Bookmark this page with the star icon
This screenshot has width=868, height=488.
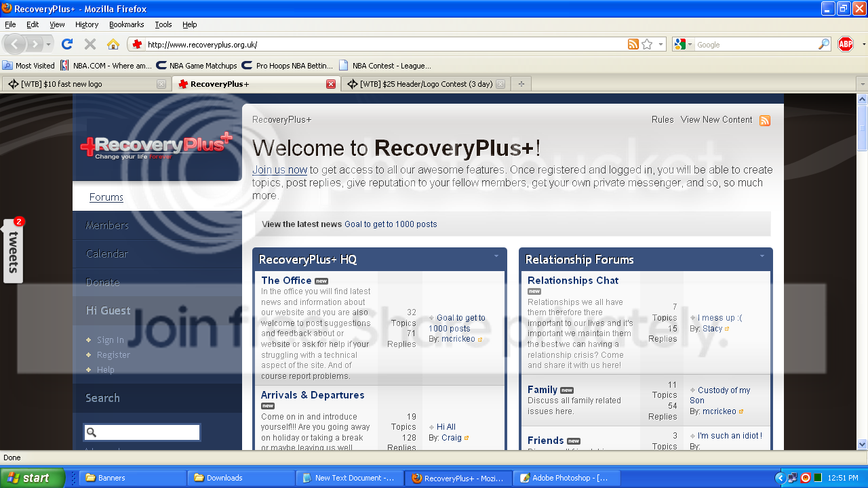[647, 44]
